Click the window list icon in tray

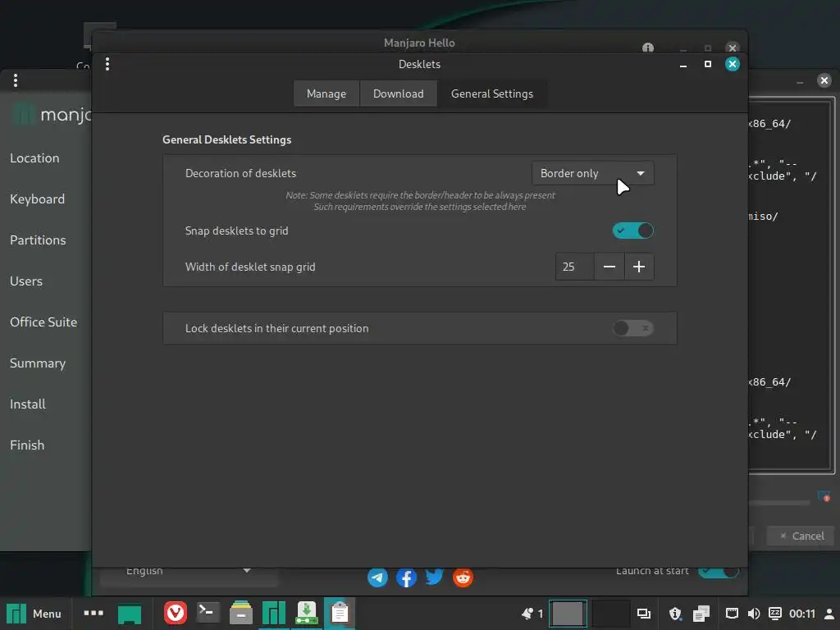point(643,614)
